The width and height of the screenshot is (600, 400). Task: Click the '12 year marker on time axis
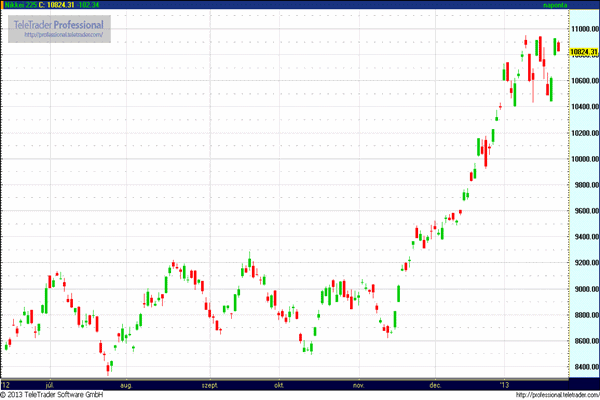pos(7,384)
